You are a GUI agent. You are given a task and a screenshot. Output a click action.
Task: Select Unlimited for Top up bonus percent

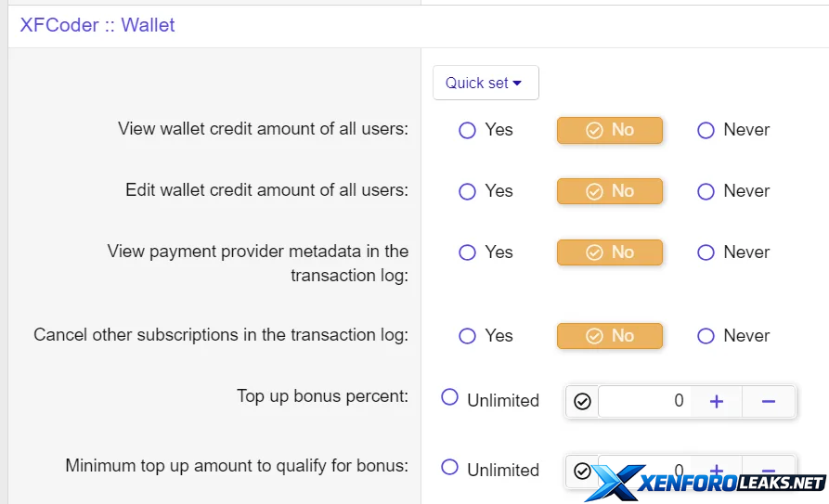tap(450, 398)
